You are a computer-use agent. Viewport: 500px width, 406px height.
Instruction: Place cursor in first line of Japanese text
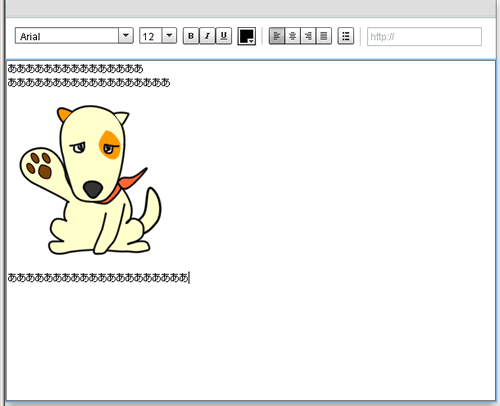click(x=75, y=68)
